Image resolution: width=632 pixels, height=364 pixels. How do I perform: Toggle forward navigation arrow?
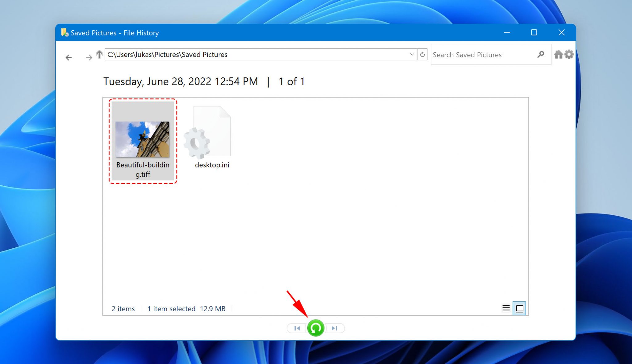pyautogui.click(x=89, y=57)
